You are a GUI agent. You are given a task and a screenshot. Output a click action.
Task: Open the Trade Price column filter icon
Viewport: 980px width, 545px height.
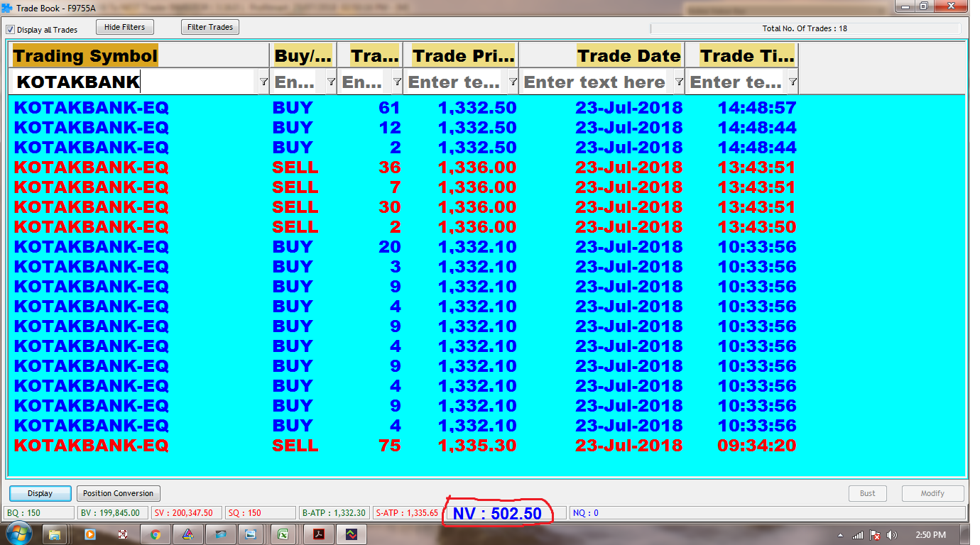[512, 82]
